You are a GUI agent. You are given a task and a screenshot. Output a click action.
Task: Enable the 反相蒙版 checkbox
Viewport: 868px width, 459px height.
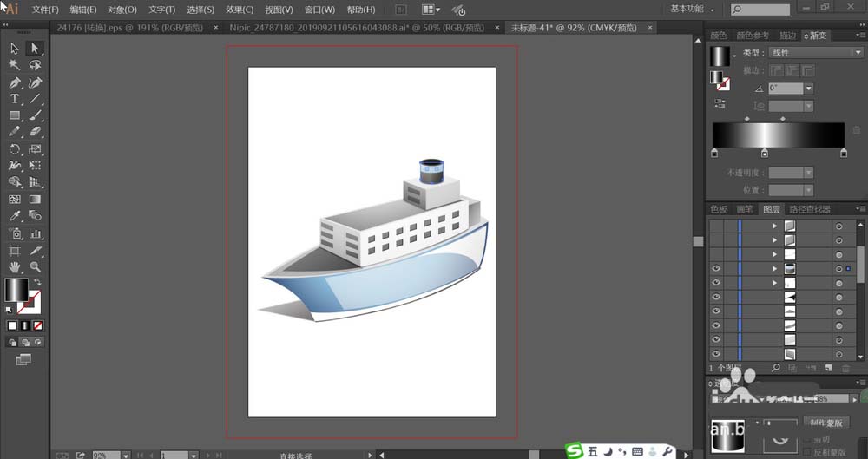click(808, 452)
